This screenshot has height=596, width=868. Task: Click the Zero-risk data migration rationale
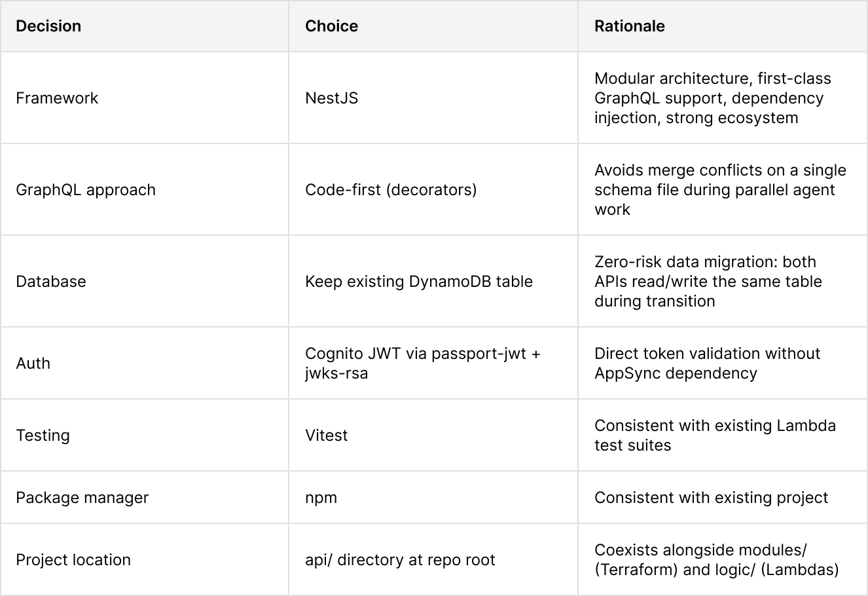coord(708,282)
